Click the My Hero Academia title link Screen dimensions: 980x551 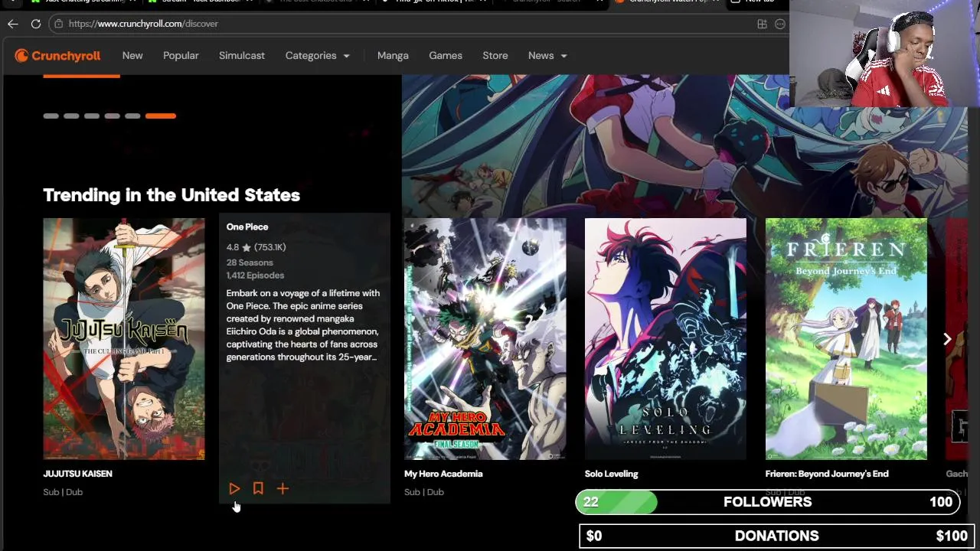(443, 474)
